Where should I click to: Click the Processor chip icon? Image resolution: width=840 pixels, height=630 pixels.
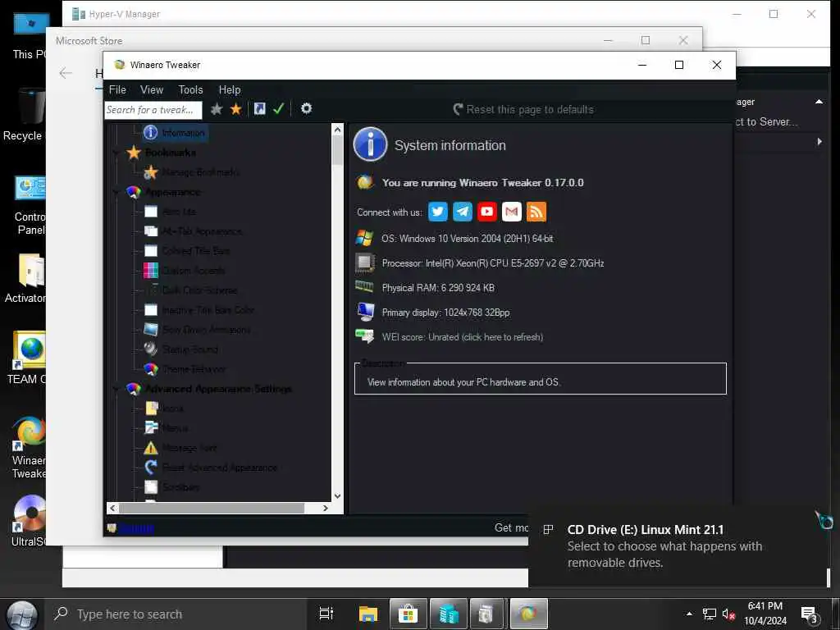coord(365,262)
